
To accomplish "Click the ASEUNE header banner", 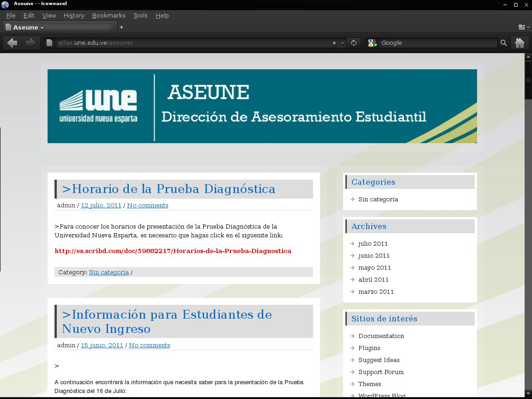I will (x=262, y=106).
